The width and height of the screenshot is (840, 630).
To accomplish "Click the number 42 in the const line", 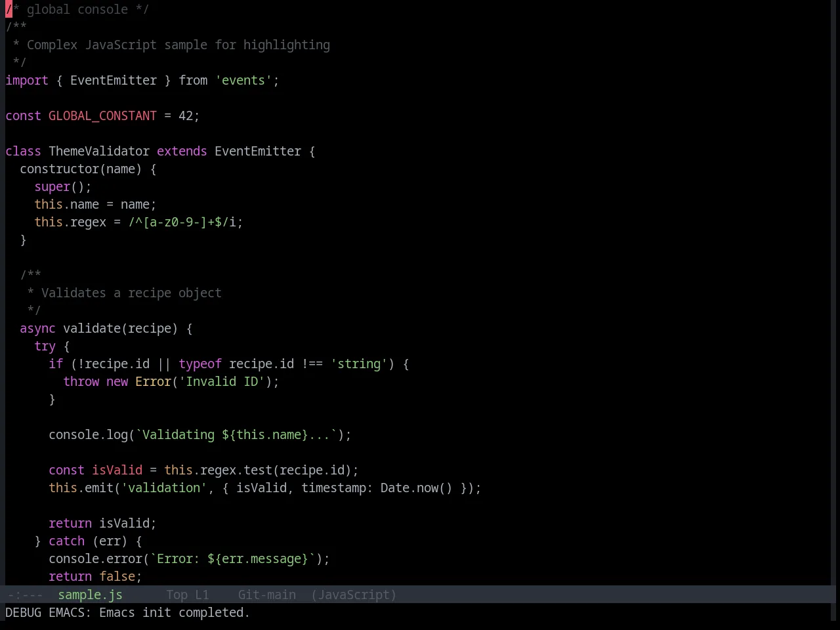I will pyautogui.click(x=186, y=115).
